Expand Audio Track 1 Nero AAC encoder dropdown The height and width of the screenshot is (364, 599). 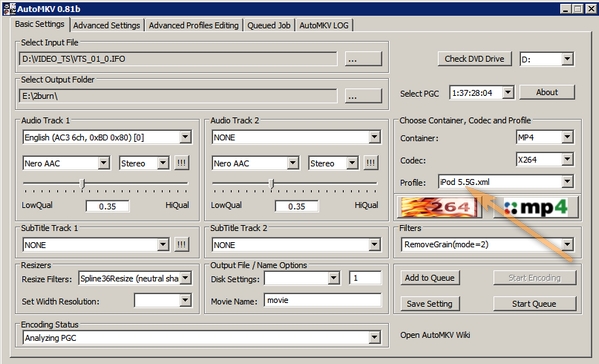104,163
